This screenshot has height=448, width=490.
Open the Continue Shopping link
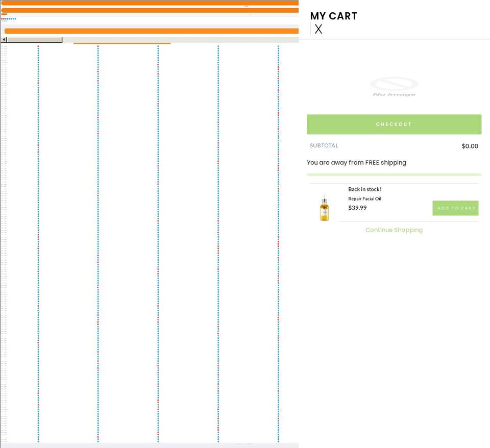click(x=394, y=230)
